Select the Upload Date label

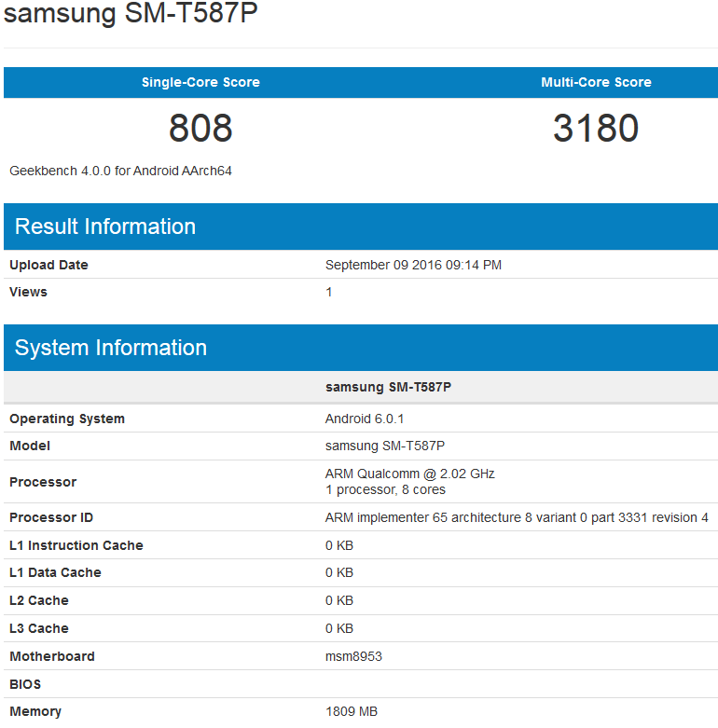48,265
